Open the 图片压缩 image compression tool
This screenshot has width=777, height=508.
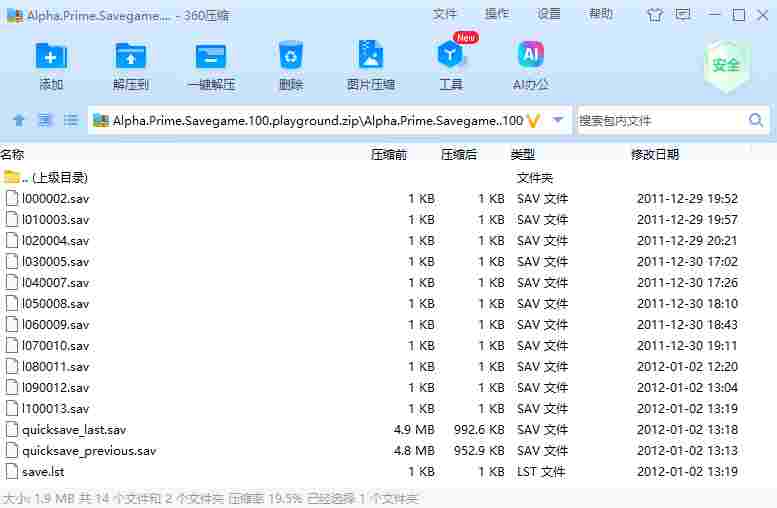click(371, 56)
